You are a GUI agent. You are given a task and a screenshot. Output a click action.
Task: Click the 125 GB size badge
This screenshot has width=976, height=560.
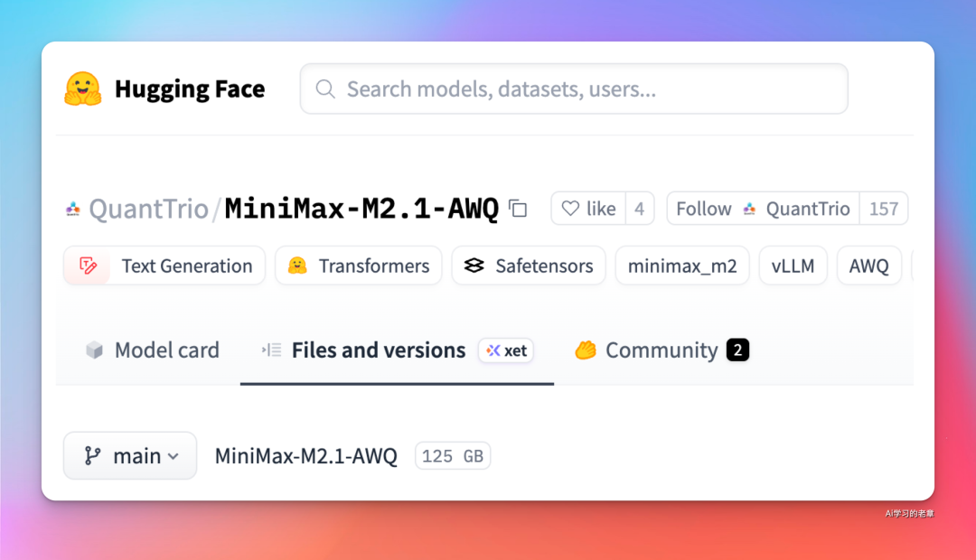tap(452, 455)
